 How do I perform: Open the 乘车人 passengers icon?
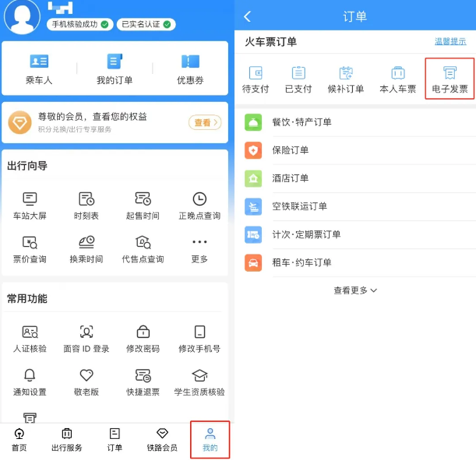coord(39,62)
